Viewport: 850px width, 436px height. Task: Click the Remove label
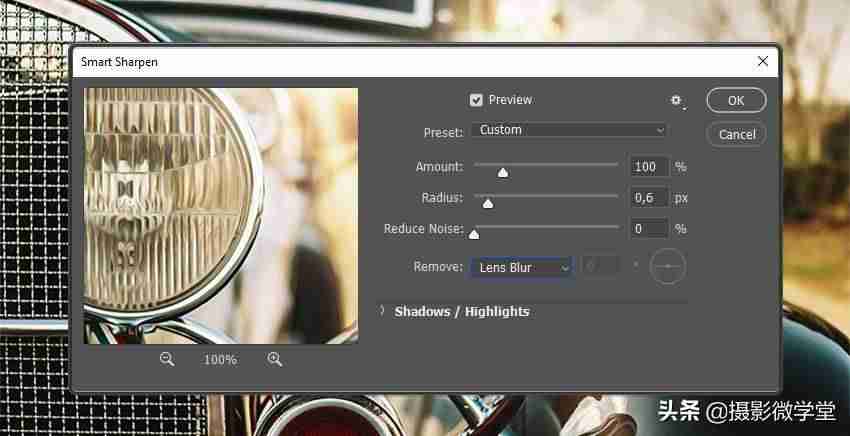[x=438, y=267]
